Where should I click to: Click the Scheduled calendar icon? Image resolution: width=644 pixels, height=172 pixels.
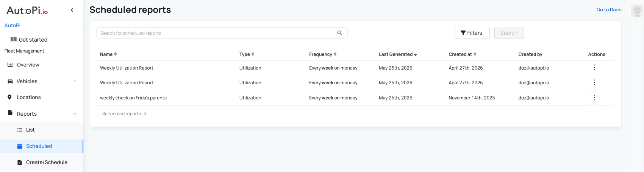pos(20,146)
